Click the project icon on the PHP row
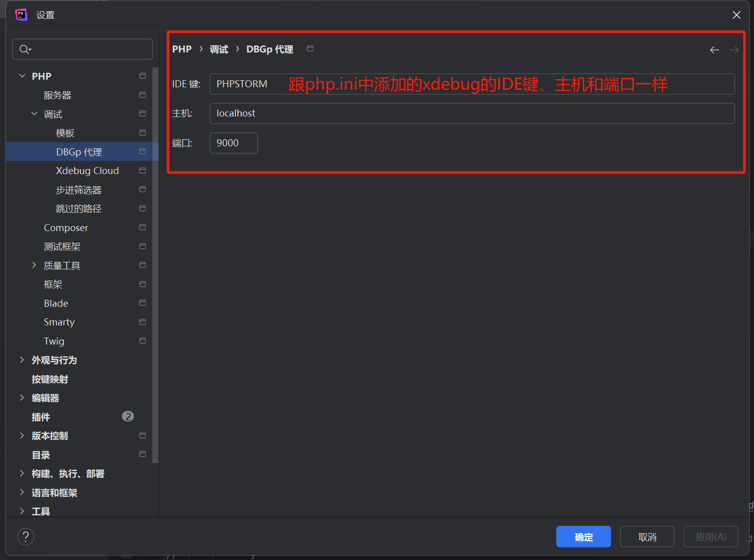Image resolution: width=754 pixels, height=560 pixels. (x=143, y=76)
